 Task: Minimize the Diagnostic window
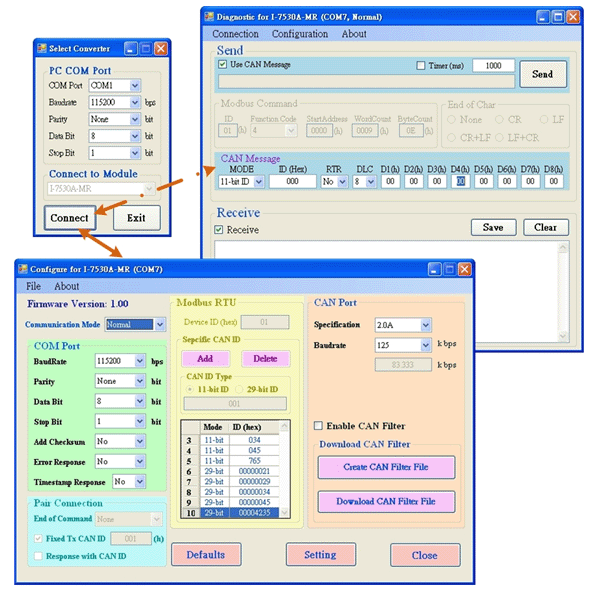543,17
